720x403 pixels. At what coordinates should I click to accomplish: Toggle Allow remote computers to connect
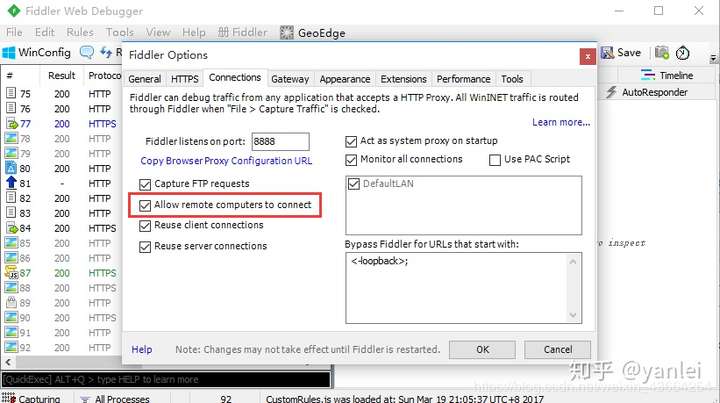click(145, 205)
